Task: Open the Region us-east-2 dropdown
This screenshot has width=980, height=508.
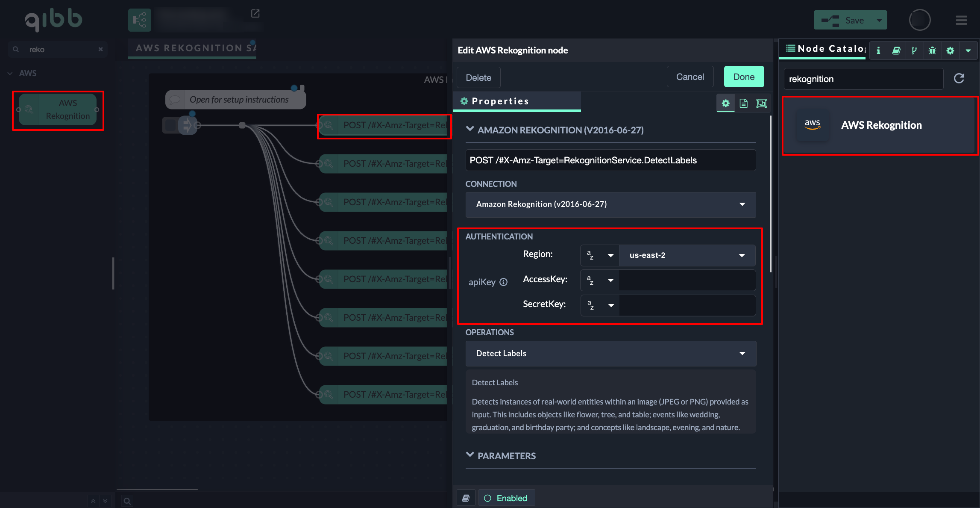Action: (687, 255)
